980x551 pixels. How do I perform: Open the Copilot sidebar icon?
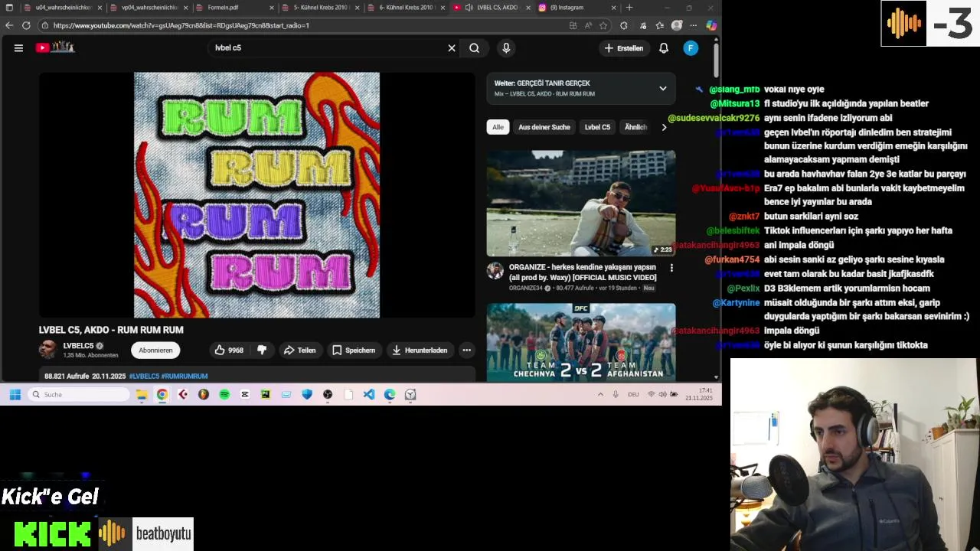point(711,25)
